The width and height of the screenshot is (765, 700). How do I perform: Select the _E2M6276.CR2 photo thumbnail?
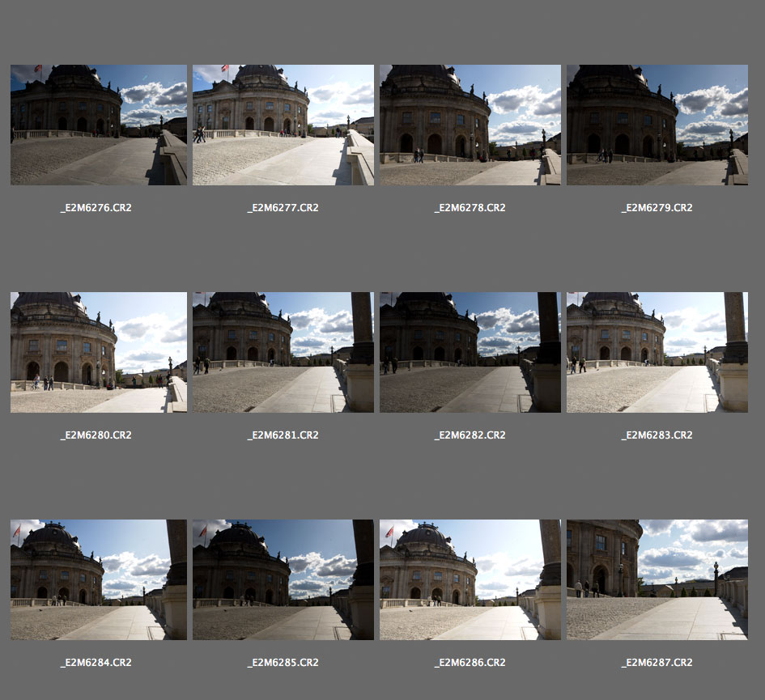pos(99,125)
